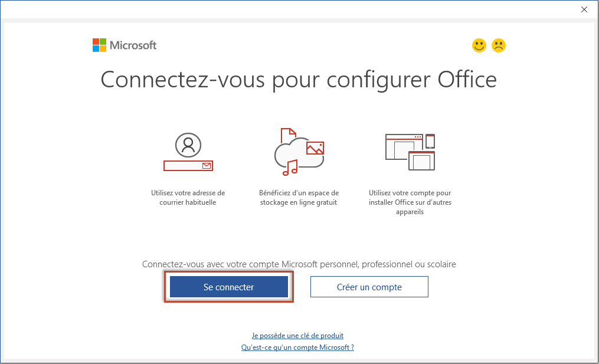
Task: Click the red document icon above cloud
Action: click(x=289, y=135)
